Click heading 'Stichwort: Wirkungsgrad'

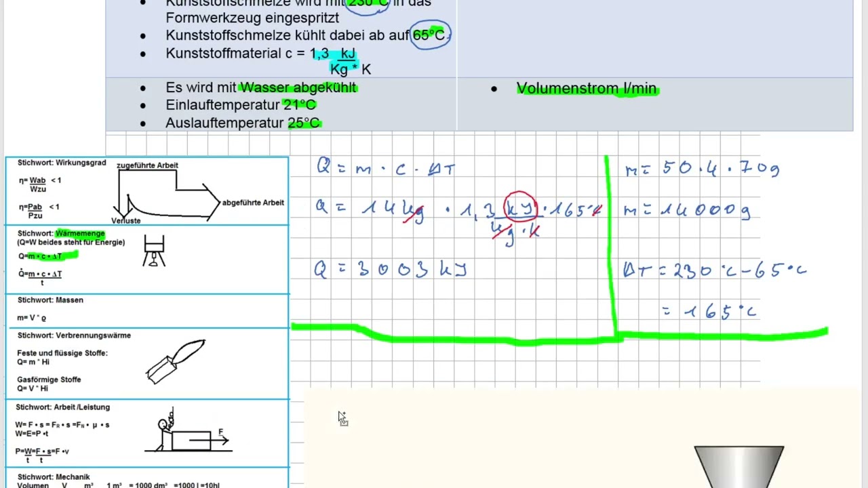coord(62,163)
